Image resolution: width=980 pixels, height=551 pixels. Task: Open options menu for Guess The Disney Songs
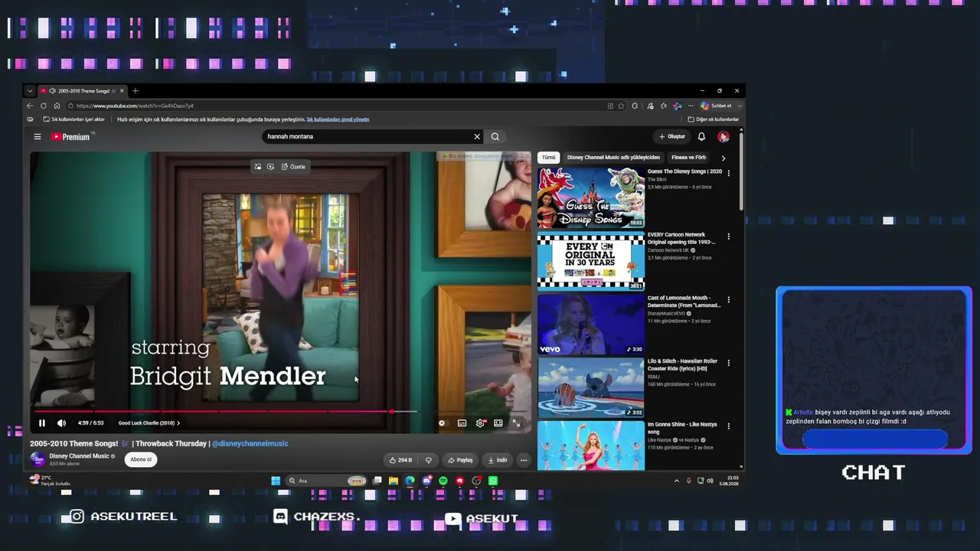tap(728, 174)
